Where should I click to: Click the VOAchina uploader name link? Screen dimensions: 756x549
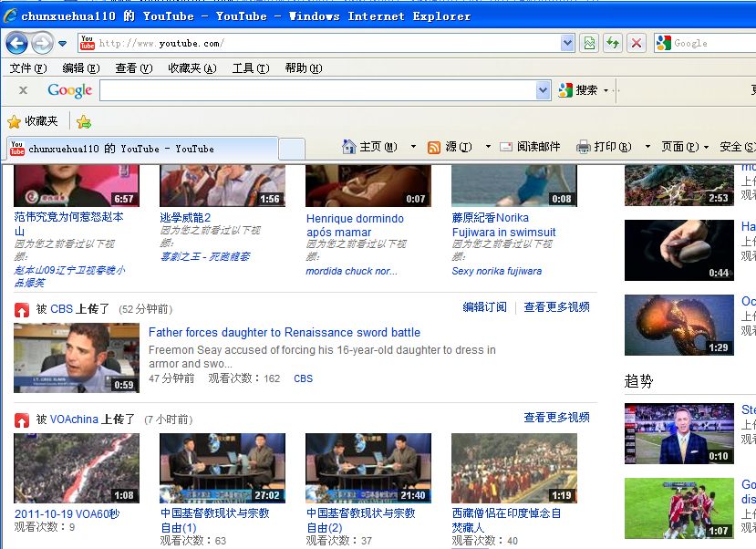click(74, 419)
